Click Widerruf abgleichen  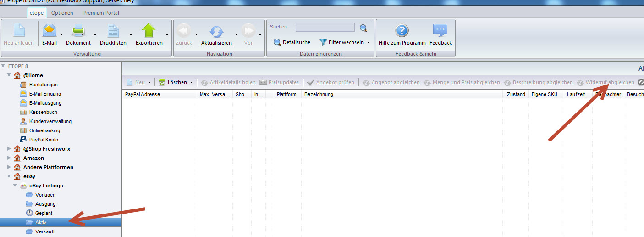pyautogui.click(x=605, y=82)
